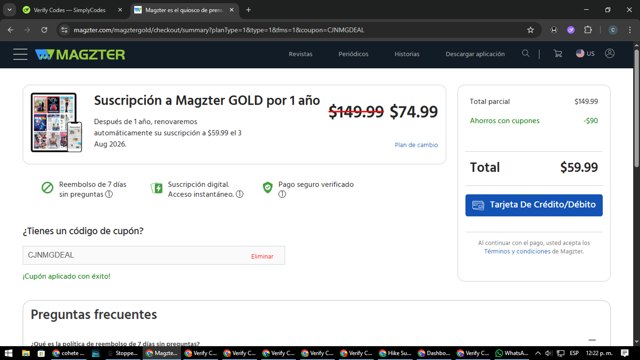The height and width of the screenshot is (360, 640).
Task: Show hidden system tray icons
Action: (538, 353)
